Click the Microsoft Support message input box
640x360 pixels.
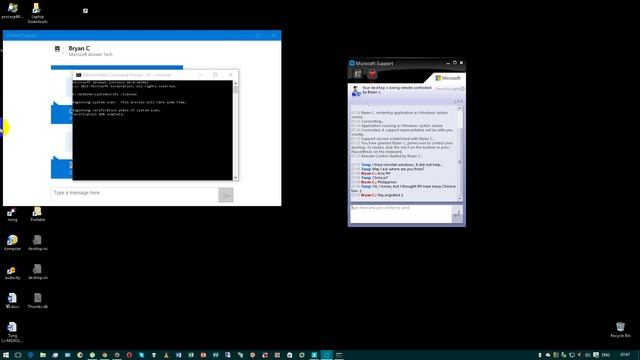pyautogui.click(x=401, y=214)
